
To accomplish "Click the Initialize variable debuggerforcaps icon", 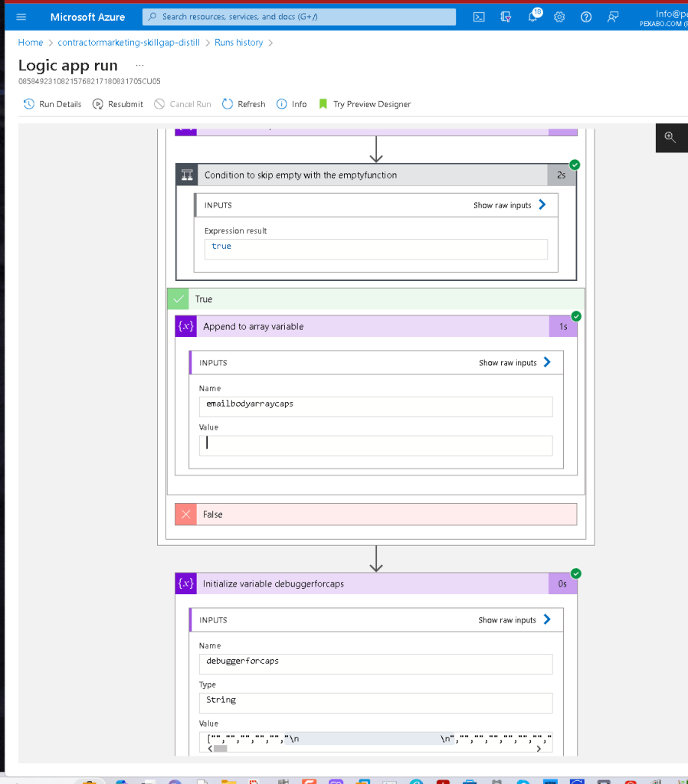I will (x=186, y=583).
